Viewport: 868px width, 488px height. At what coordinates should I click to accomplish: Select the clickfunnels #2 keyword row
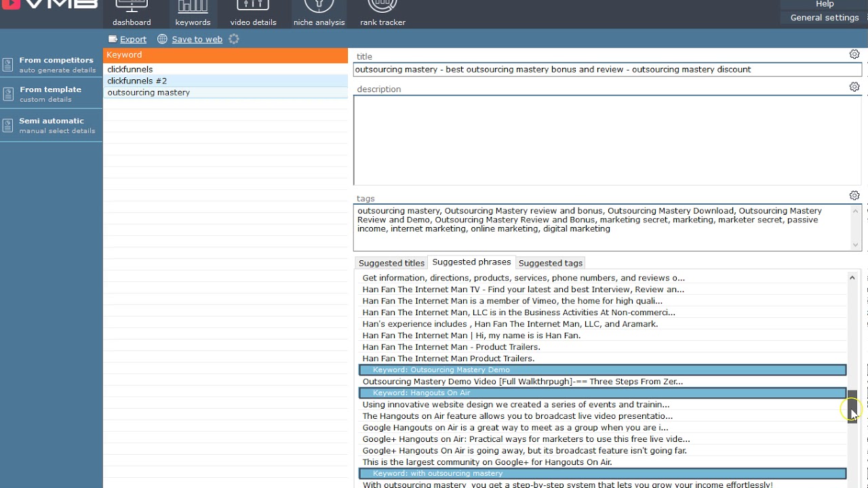click(x=225, y=81)
